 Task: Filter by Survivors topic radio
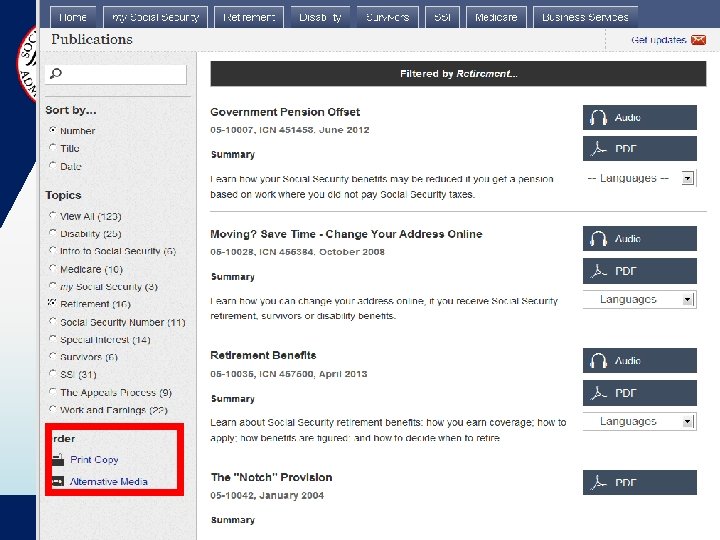point(53,356)
